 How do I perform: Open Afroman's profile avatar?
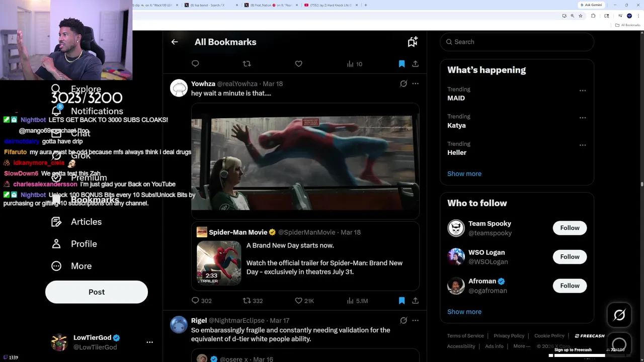456,286
